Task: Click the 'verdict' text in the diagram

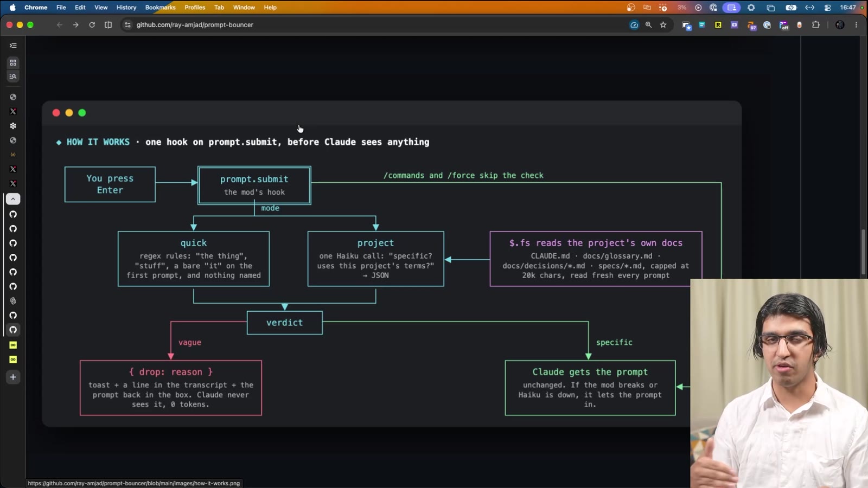Action: pyautogui.click(x=284, y=323)
